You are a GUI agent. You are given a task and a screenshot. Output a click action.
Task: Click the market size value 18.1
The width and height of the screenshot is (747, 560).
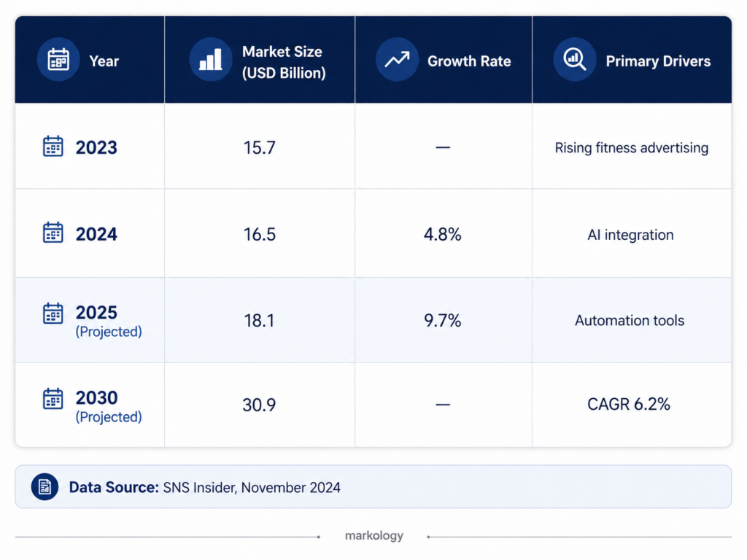pyautogui.click(x=259, y=321)
